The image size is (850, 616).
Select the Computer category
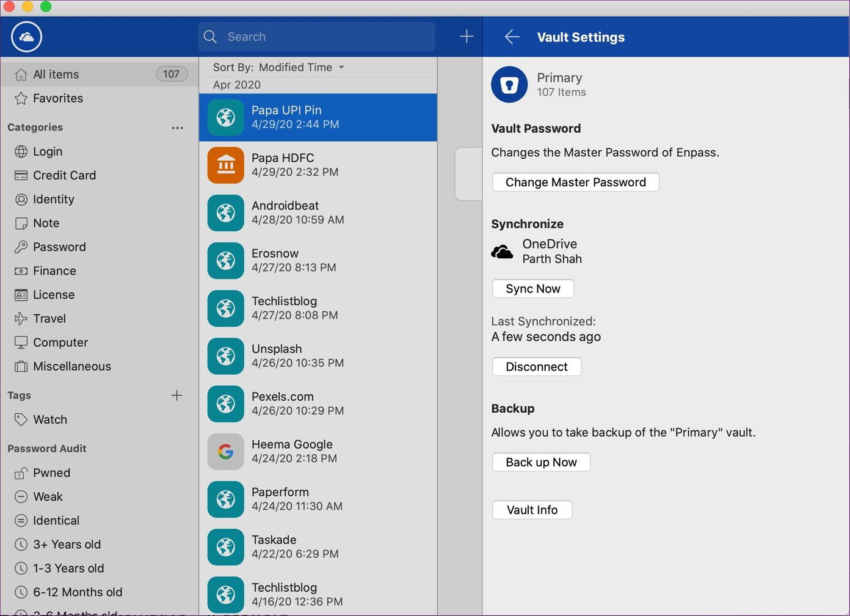pyautogui.click(x=99, y=342)
